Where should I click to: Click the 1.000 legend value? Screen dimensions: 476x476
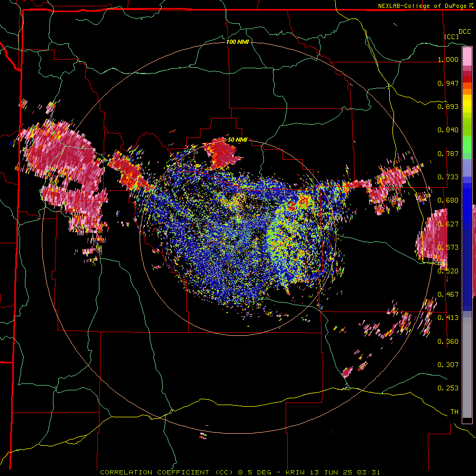(448, 59)
